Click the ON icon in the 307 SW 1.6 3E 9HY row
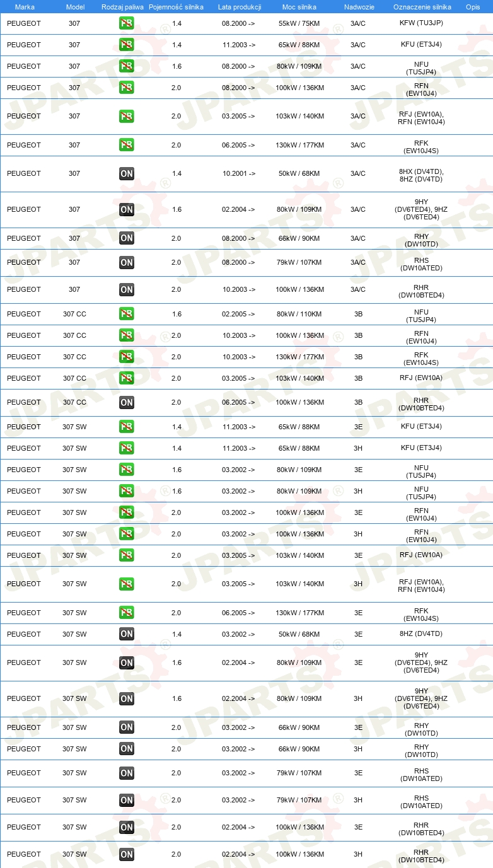The image size is (493, 868). [127, 663]
